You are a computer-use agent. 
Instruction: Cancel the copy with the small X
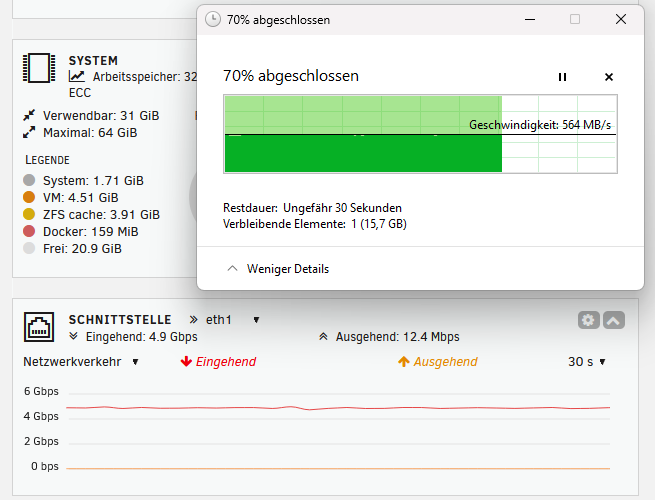[x=609, y=77]
